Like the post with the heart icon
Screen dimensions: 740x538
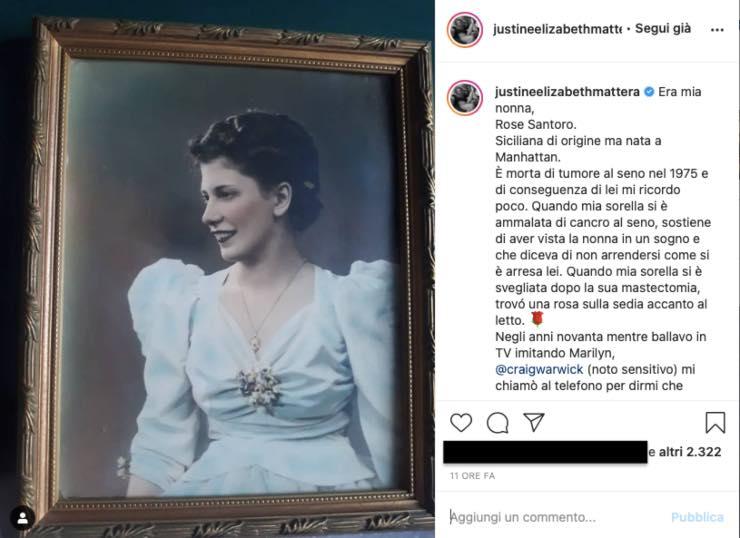tap(461, 422)
